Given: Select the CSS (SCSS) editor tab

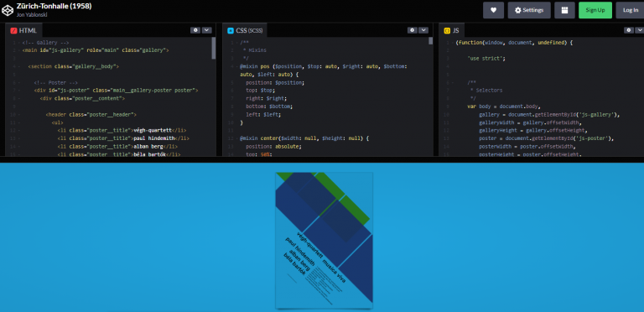Looking at the screenshot, I should (245, 30).
